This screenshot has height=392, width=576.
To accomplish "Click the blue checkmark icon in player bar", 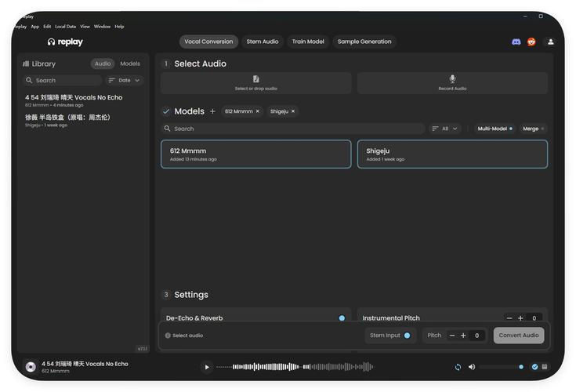I will (534, 367).
